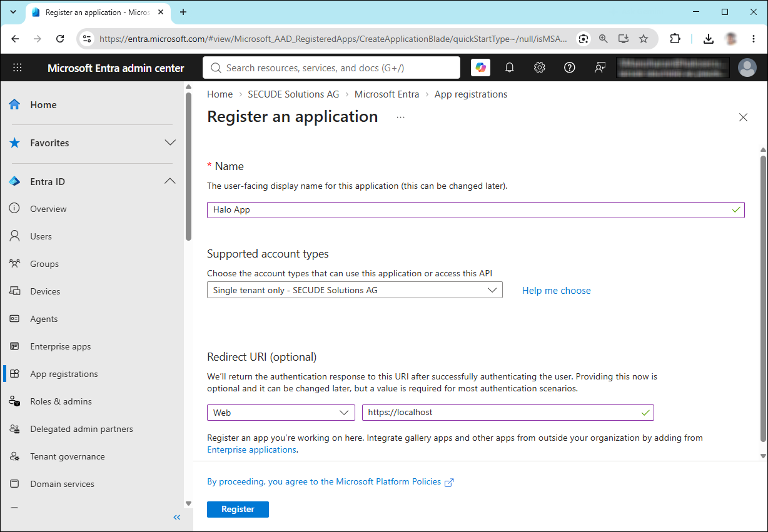Click the Microsoft Entra admin center title

(116, 68)
